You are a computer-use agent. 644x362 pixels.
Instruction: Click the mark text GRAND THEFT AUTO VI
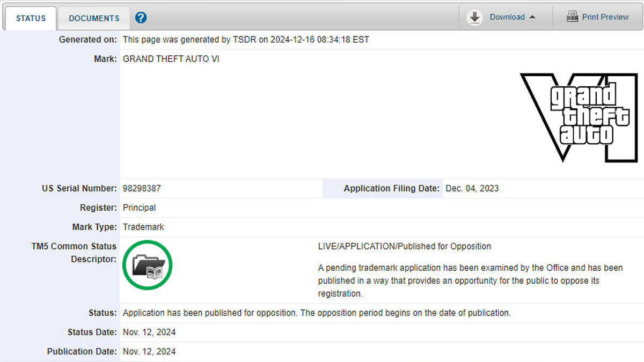click(x=171, y=59)
